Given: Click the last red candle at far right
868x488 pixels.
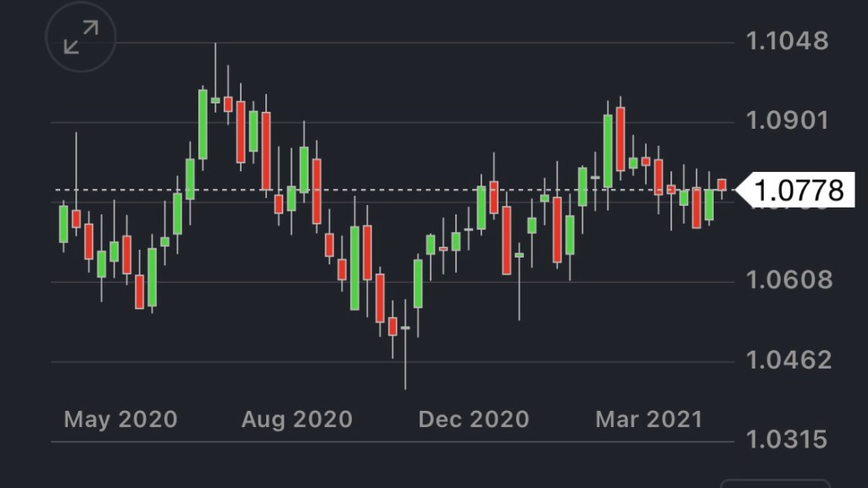Looking at the screenshot, I should [x=721, y=184].
